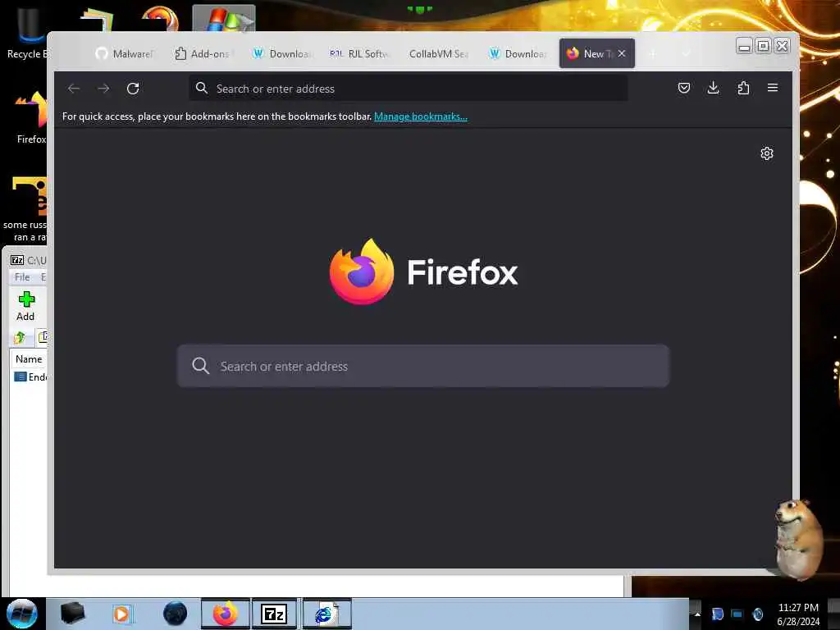Select the Firefox desktop shortcut

31,117
